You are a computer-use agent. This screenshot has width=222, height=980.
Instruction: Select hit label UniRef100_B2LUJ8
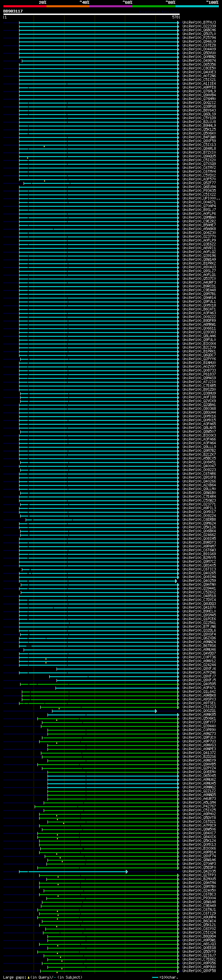(199, 122)
